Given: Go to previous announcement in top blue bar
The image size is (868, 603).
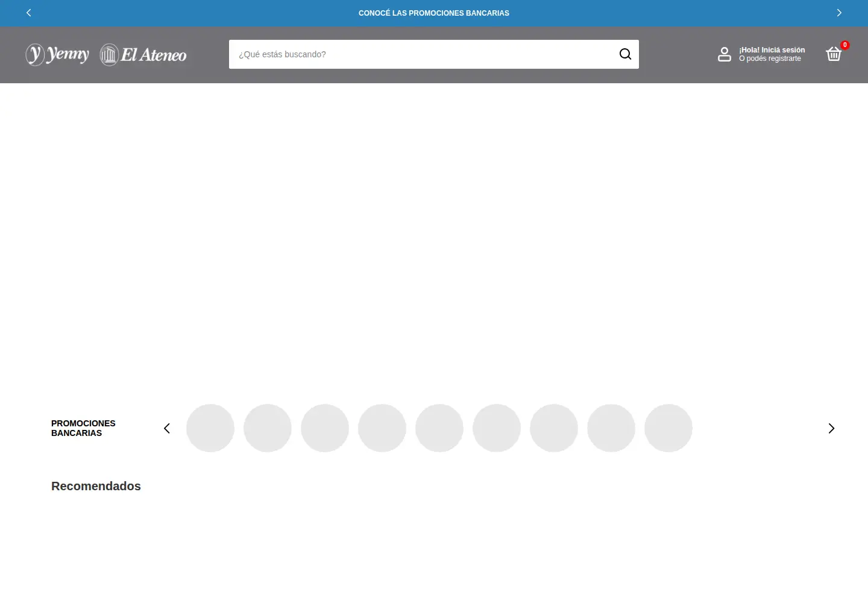Looking at the screenshot, I should click(28, 13).
